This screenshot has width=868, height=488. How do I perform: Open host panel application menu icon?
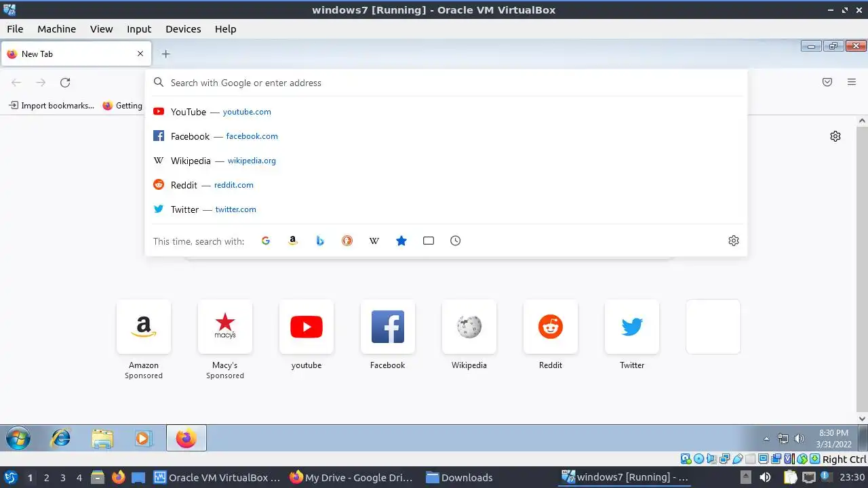[x=10, y=477]
